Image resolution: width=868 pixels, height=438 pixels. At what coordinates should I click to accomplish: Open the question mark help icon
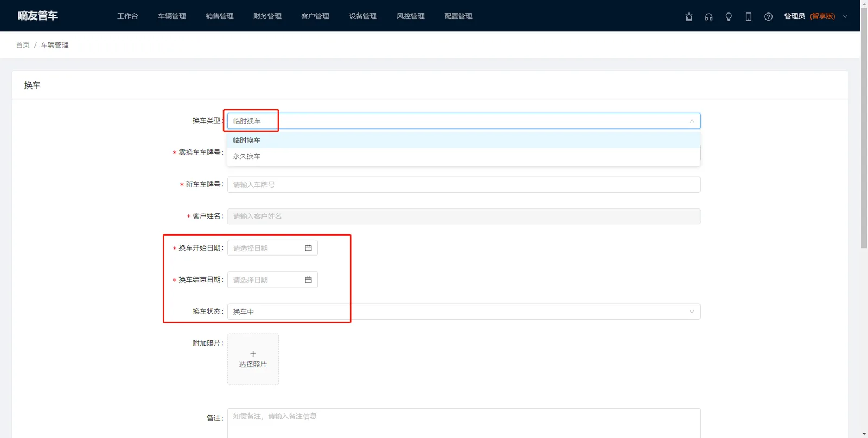(x=768, y=17)
